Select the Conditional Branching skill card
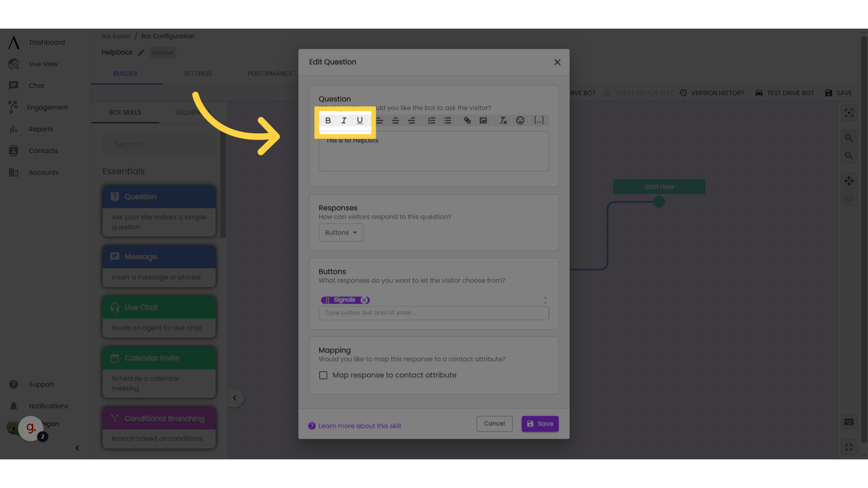Screen dimensions: 868x488 click(159, 428)
